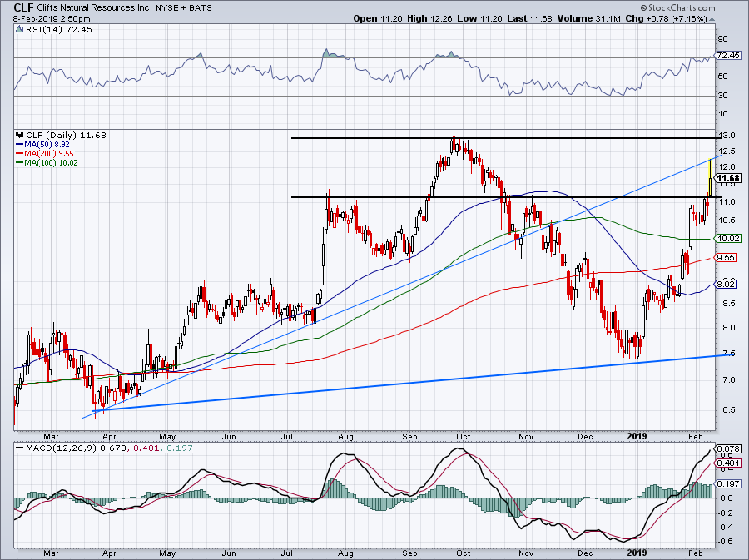The width and height of the screenshot is (749, 560).
Task: Click the -0.4 level on the MACD axis
Action: click(726, 527)
